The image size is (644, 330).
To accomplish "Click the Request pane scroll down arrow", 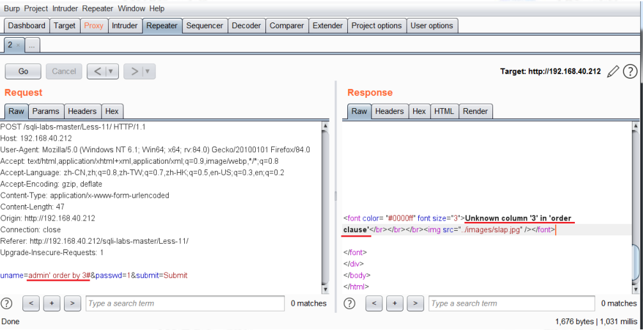I will click(326, 289).
